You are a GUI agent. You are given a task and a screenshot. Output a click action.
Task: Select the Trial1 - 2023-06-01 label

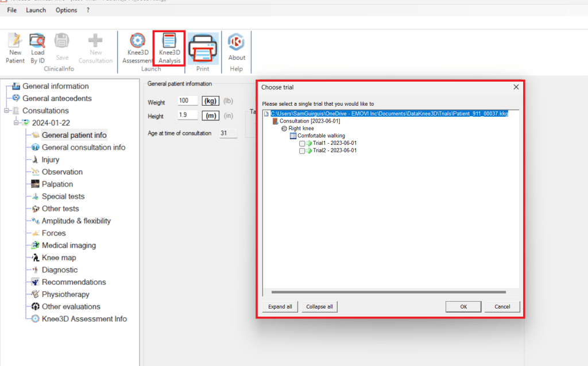pos(335,143)
